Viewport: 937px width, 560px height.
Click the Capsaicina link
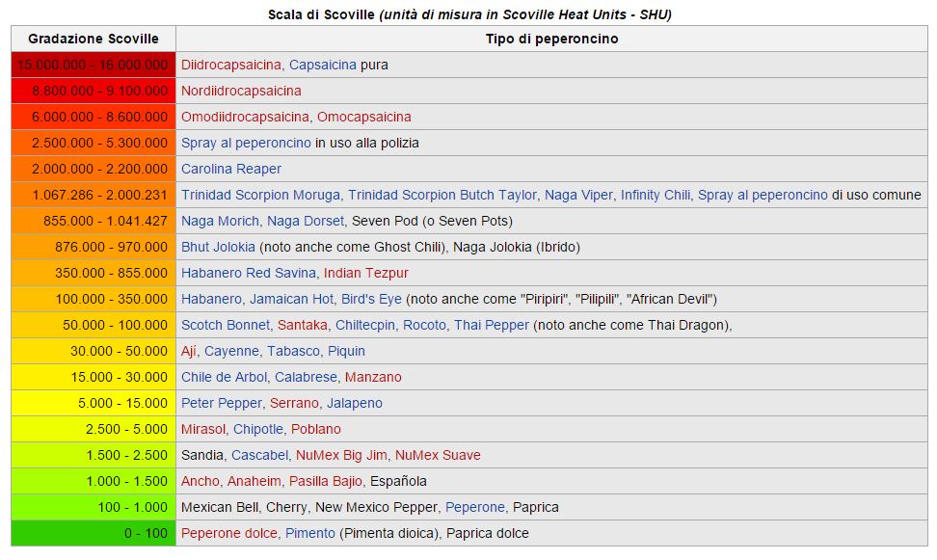click(322, 65)
